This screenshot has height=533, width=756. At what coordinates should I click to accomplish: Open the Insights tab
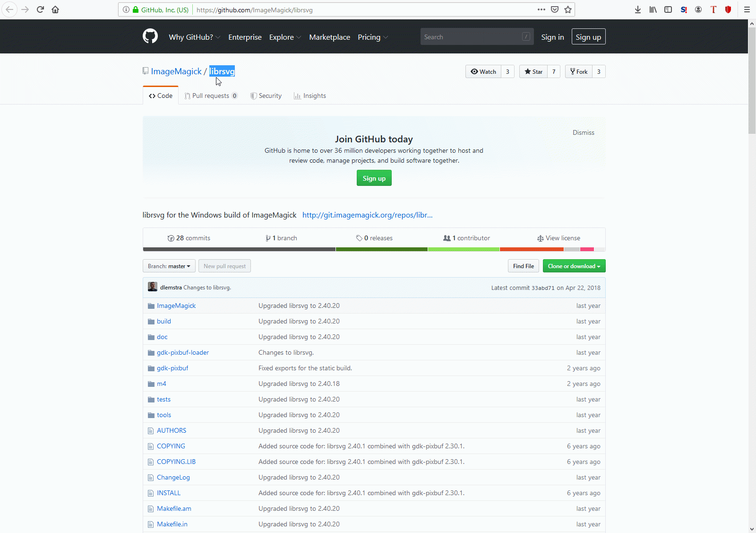point(310,96)
